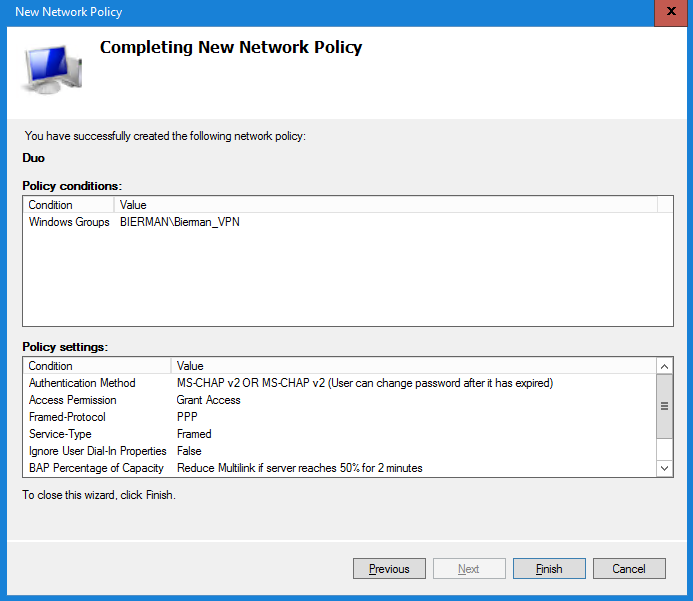Select the False value
693x601 pixels.
(189, 451)
